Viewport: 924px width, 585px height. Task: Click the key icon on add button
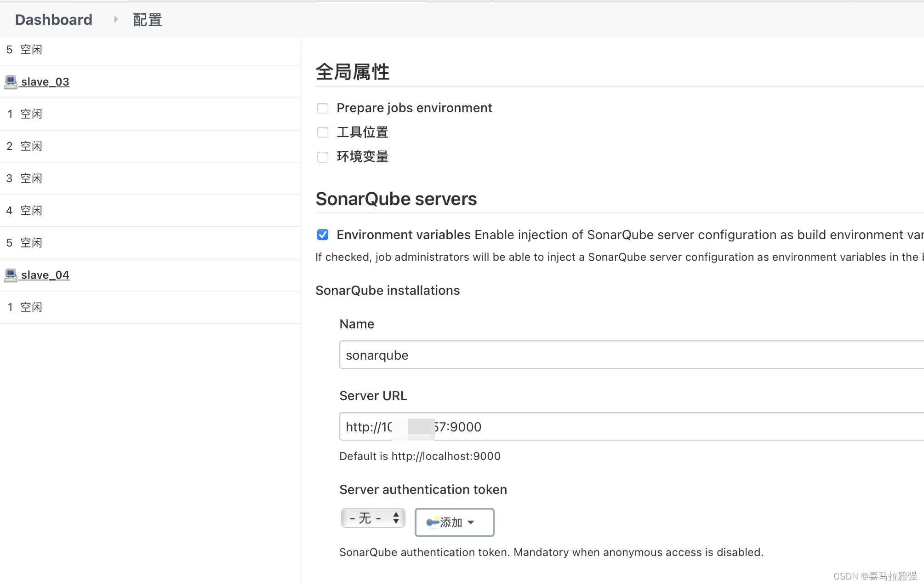click(x=433, y=522)
